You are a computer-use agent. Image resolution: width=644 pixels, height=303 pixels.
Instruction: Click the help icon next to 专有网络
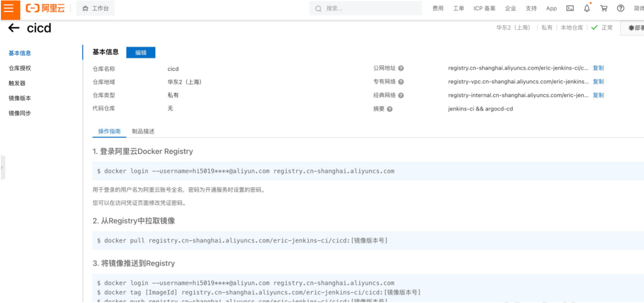tap(401, 82)
